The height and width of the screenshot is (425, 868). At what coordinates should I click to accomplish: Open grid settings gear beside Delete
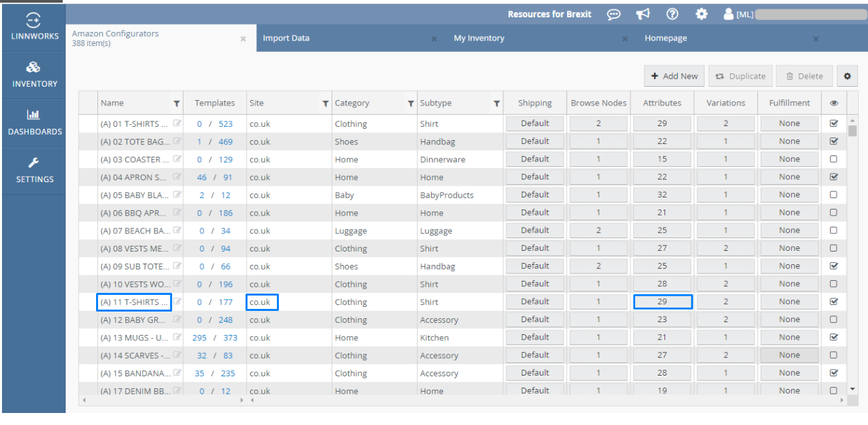847,76
